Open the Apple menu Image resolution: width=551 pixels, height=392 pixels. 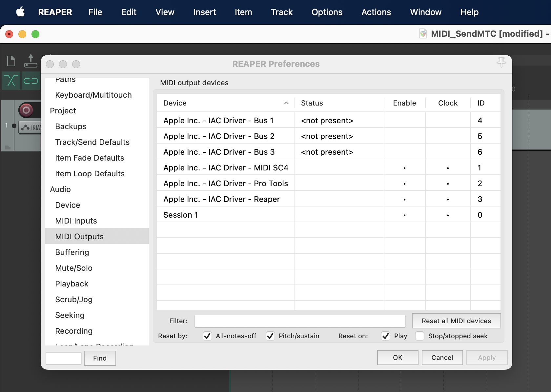(20, 12)
